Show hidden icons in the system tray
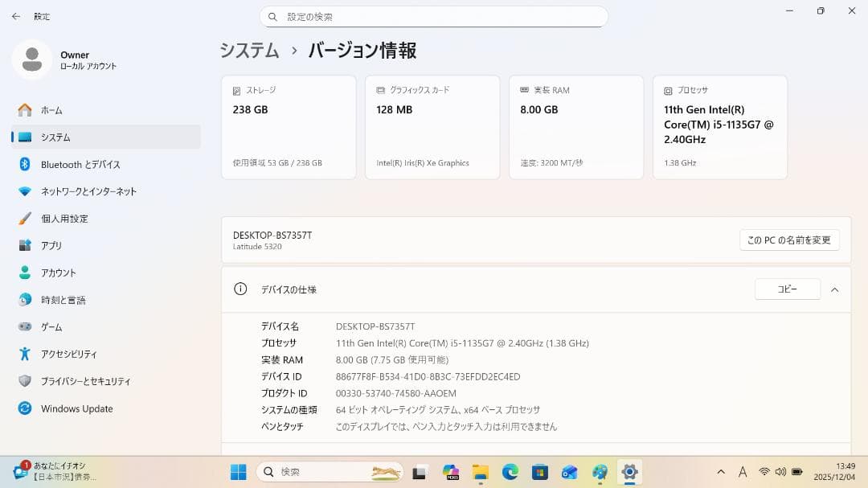 coord(722,472)
